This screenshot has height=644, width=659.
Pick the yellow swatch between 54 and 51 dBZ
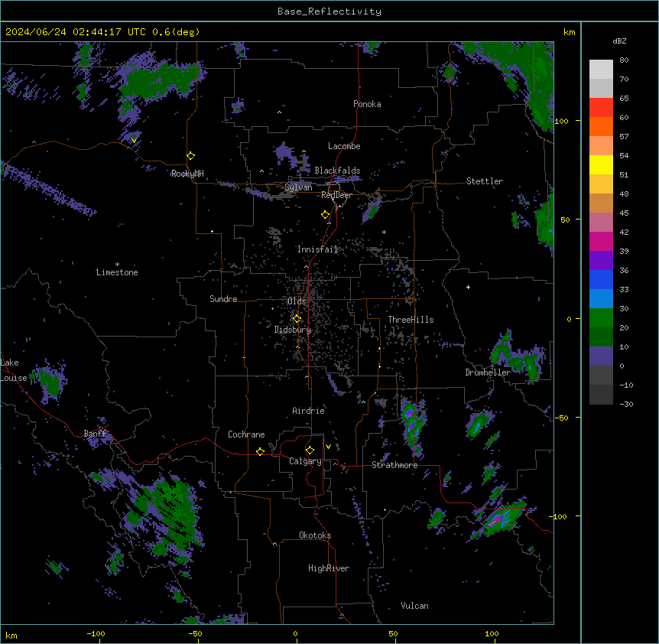click(x=601, y=164)
